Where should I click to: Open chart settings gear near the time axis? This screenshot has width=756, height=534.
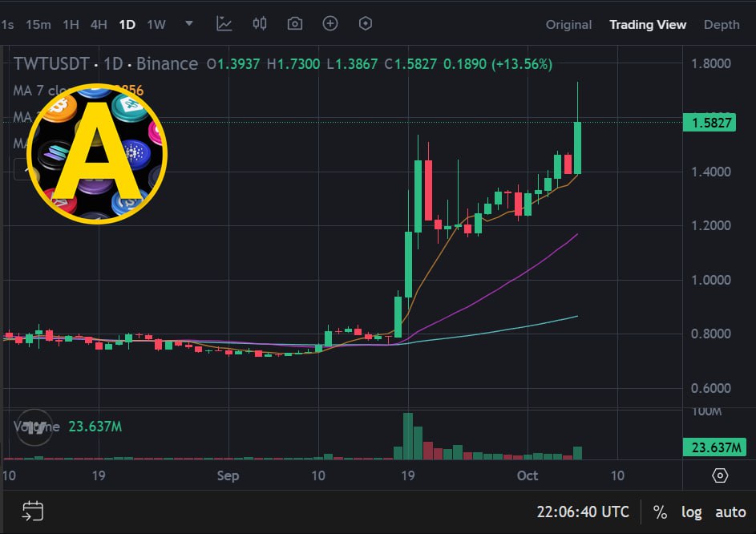click(x=719, y=475)
